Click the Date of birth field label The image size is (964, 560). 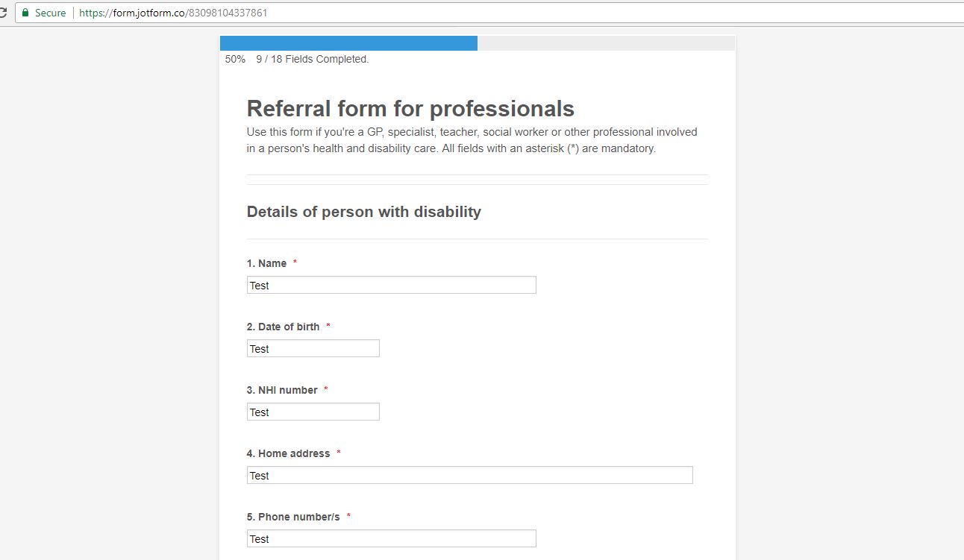click(284, 327)
